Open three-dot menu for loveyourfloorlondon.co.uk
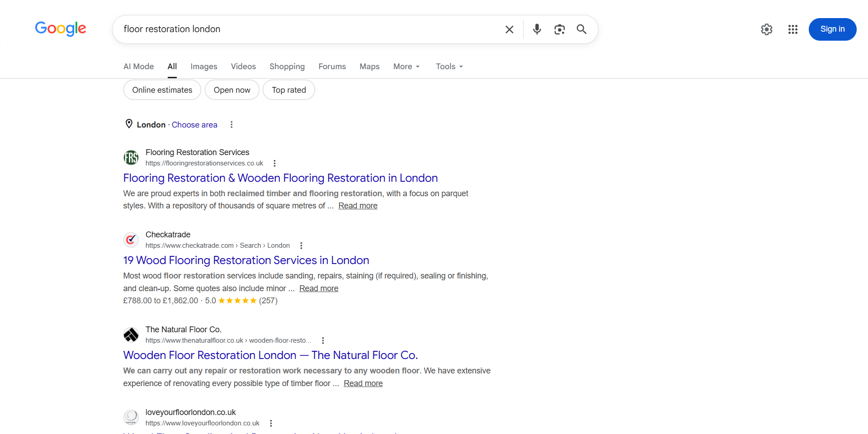Image resolution: width=868 pixels, height=434 pixels. 271,423
